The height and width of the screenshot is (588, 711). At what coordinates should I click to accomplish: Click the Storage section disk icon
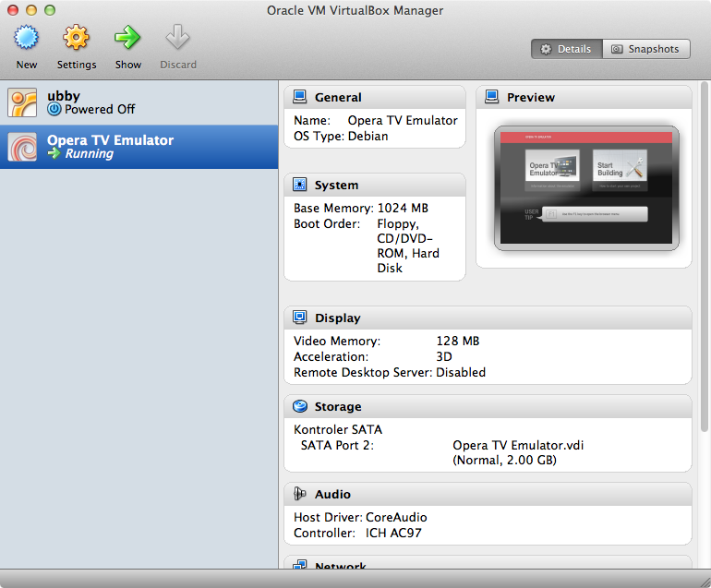(x=299, y=406)
